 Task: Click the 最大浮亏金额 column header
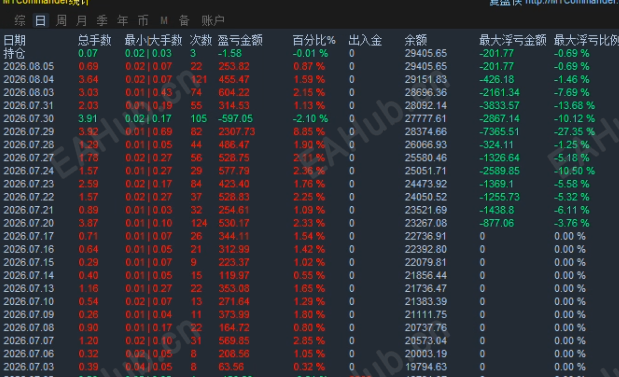click(513, 40)
